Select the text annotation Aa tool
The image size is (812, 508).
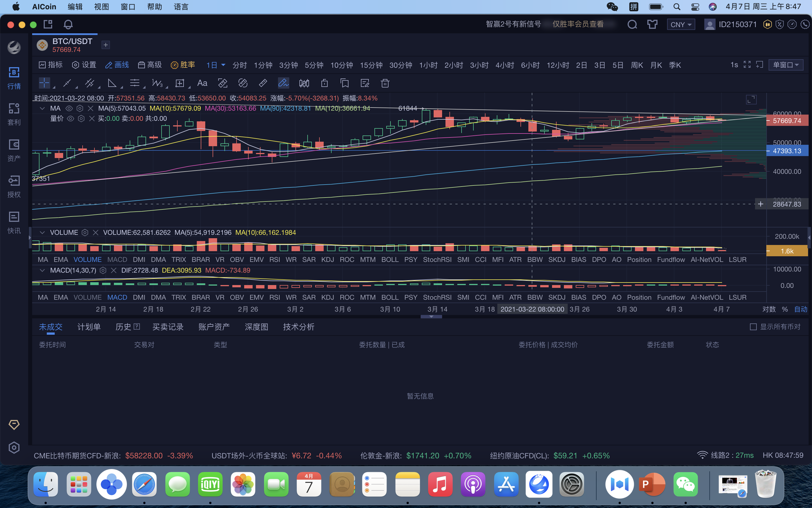[x=202, y=83]
